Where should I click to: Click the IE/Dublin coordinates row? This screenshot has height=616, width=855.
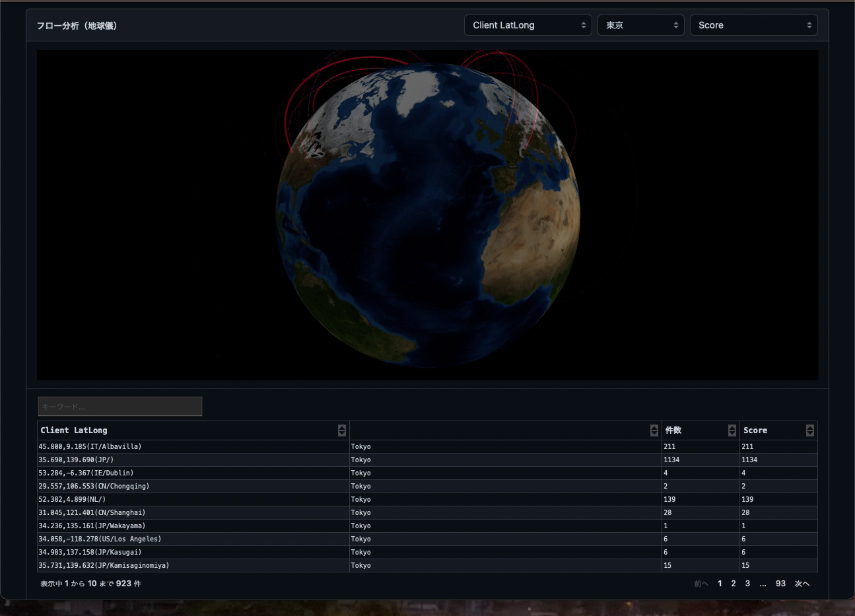coord(86,473)
